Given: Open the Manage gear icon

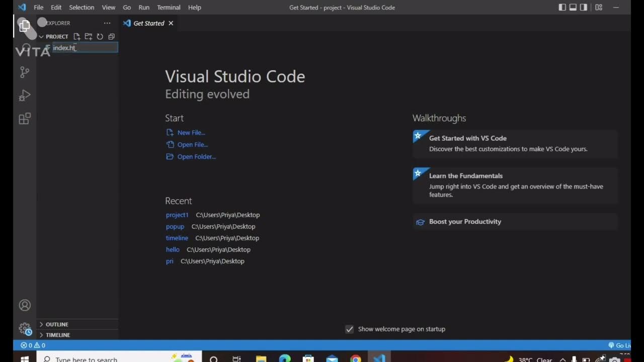Looking at the screenshot, I should [x=25, y=329].
